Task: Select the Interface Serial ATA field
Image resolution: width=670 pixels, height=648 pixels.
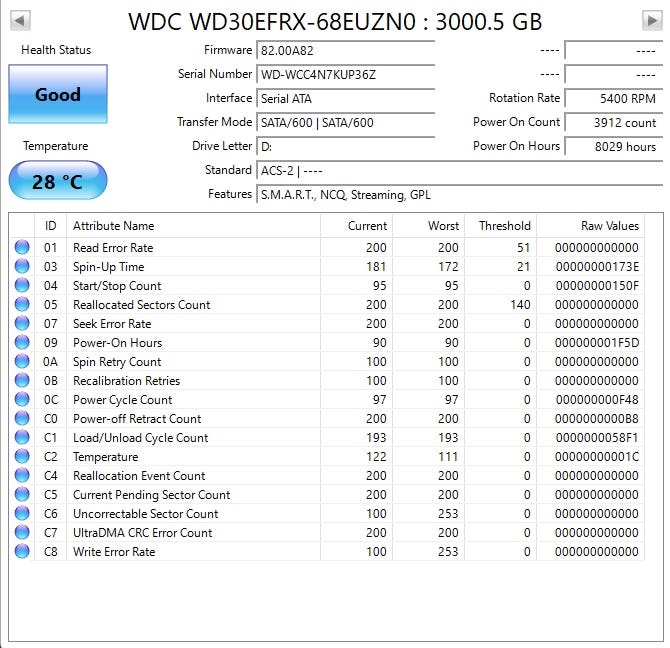Action: [345, 99]
